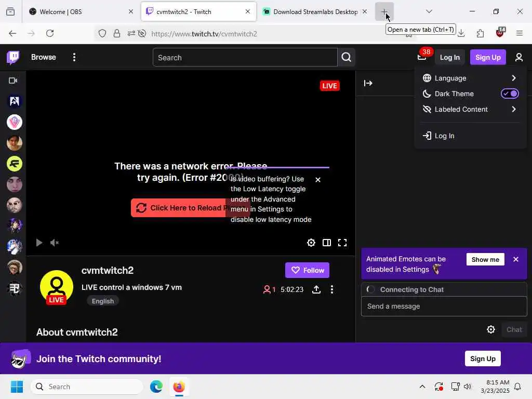Close the cvmtwitch2 - Twitch tab
The image size is (532, 399).
click(248, 11)
